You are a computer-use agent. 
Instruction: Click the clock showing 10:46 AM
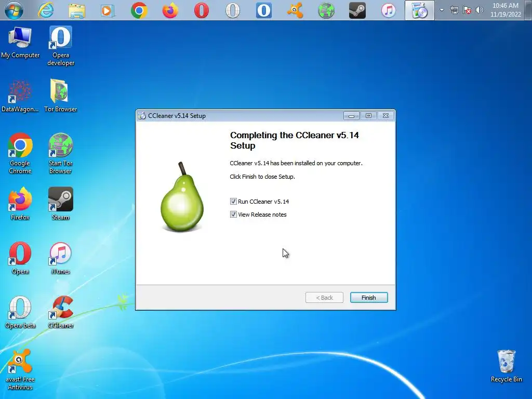pos(506,10)
